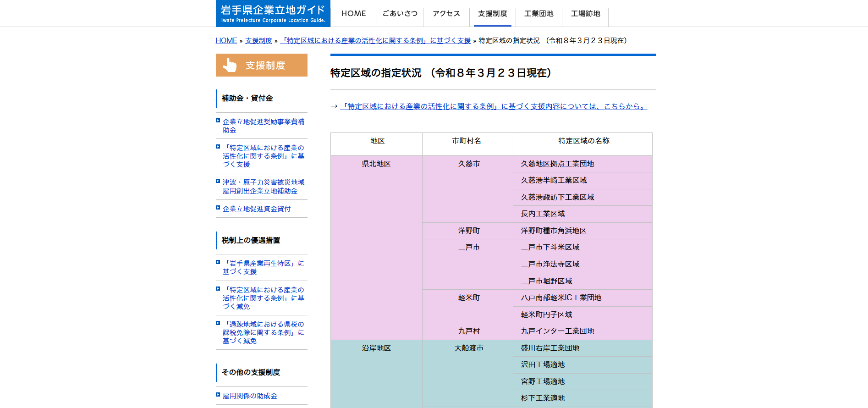Click the 大船渡市 table cell
Image resolution: width=868 pixels, height=408 pixels.
467,374
